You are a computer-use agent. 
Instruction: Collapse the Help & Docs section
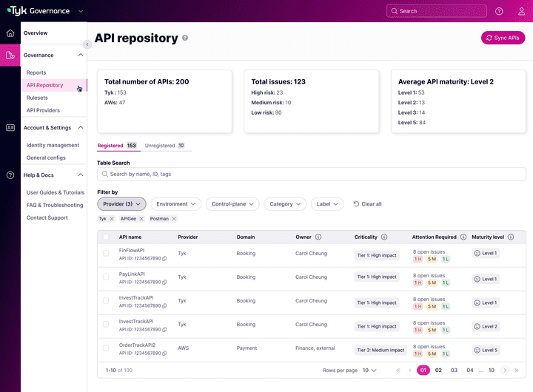[x=81, y=175]
